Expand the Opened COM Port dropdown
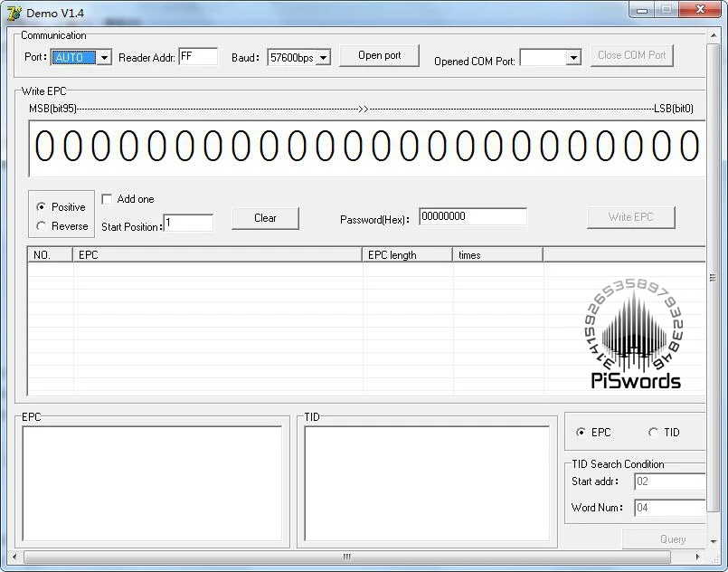This screenshot has width=728, height=572. [574, 58]
